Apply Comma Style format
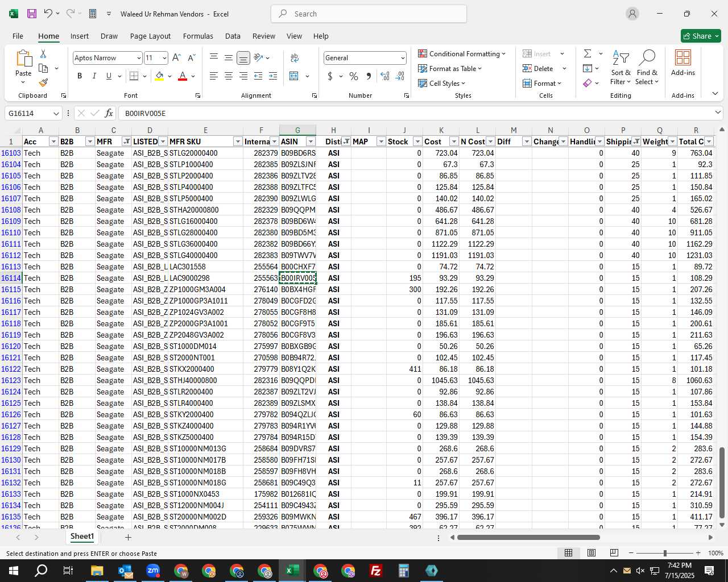 point(369,76)
